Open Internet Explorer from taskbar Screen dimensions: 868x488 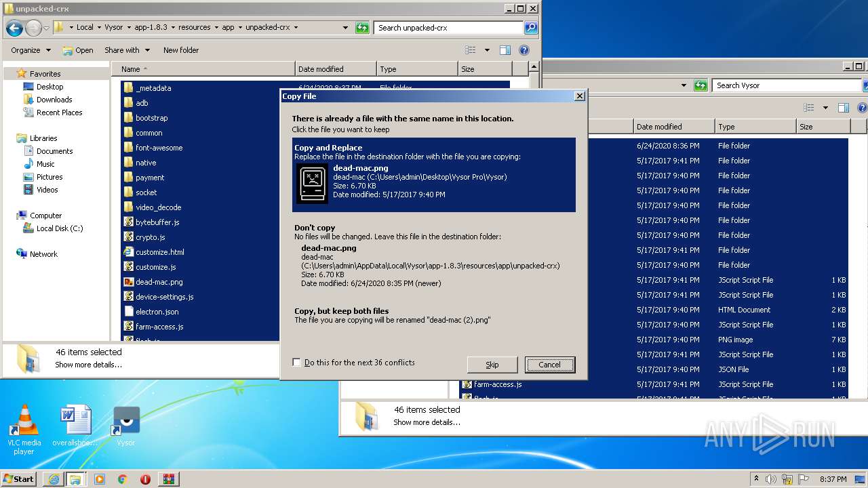54,479
